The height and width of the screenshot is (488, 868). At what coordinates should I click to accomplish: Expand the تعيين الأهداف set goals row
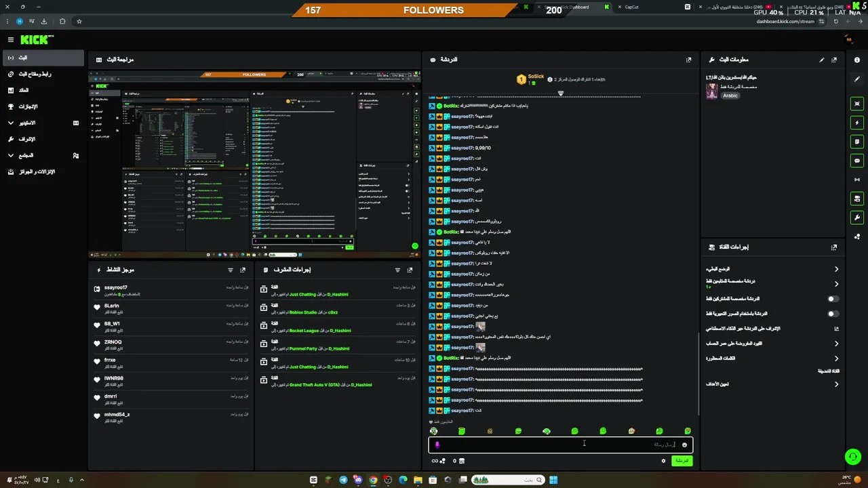click(772, 384)
